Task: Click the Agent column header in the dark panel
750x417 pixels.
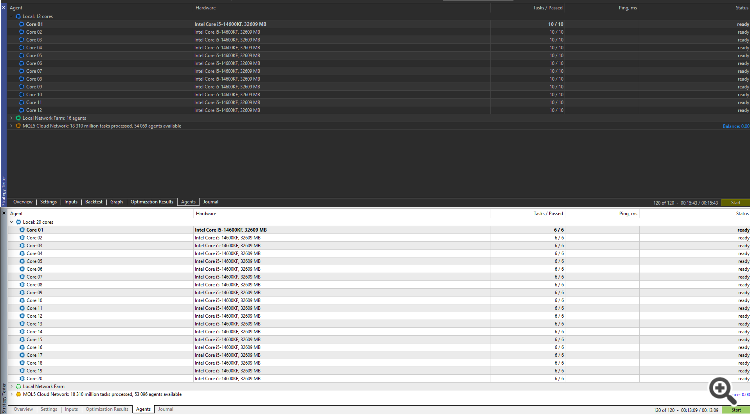Action: point(16,8)
